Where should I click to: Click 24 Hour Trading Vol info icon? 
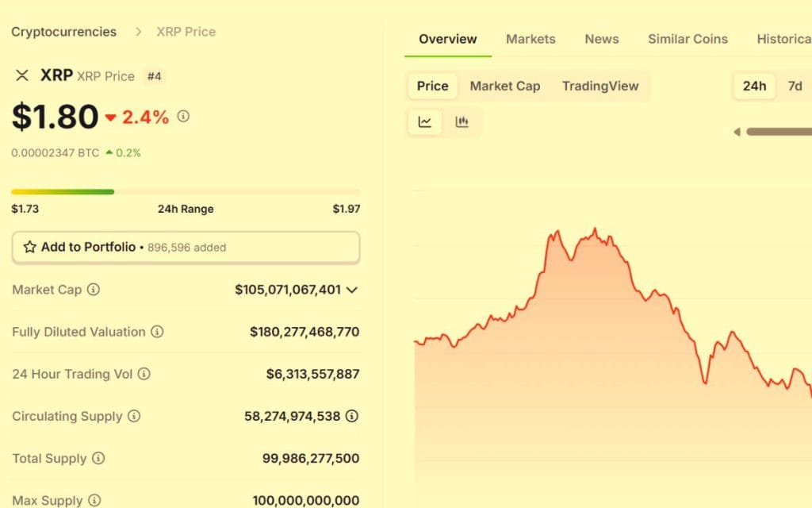coord(144,374)
